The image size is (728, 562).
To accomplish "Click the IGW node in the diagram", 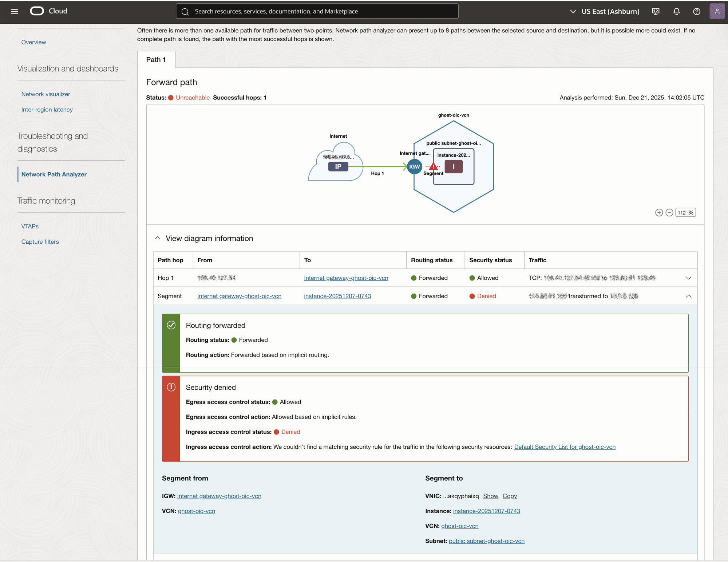I will pyautogui.click(x=414, y=167).
